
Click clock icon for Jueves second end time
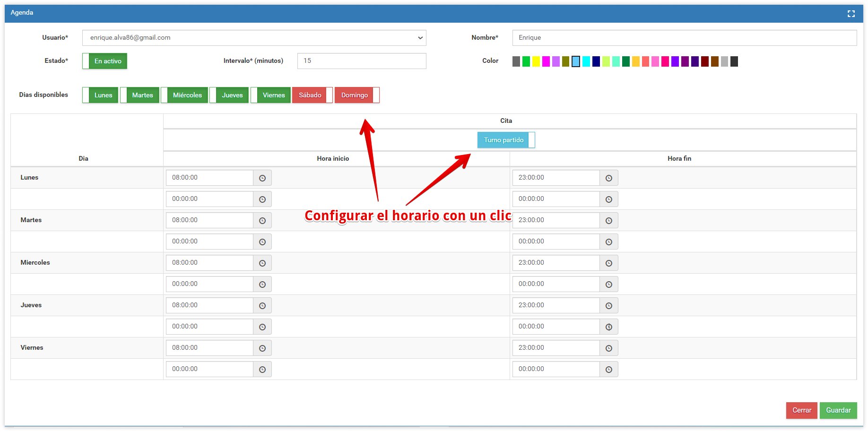click(x=609, y=327)
